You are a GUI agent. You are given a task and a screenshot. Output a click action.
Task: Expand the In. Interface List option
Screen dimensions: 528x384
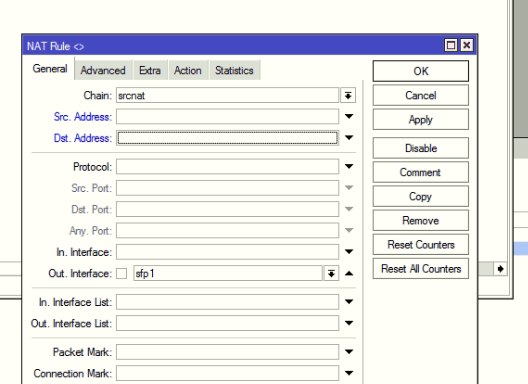(x=349, y=301)
